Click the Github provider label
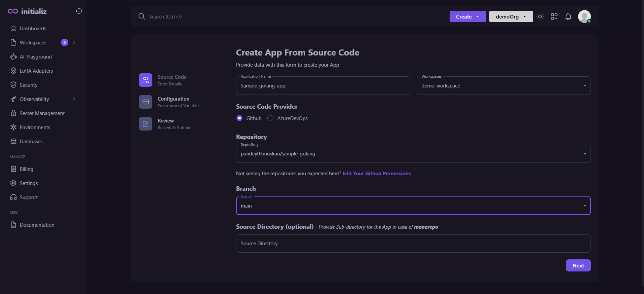The width and height of the screenshot is (644, 294). 254,118
